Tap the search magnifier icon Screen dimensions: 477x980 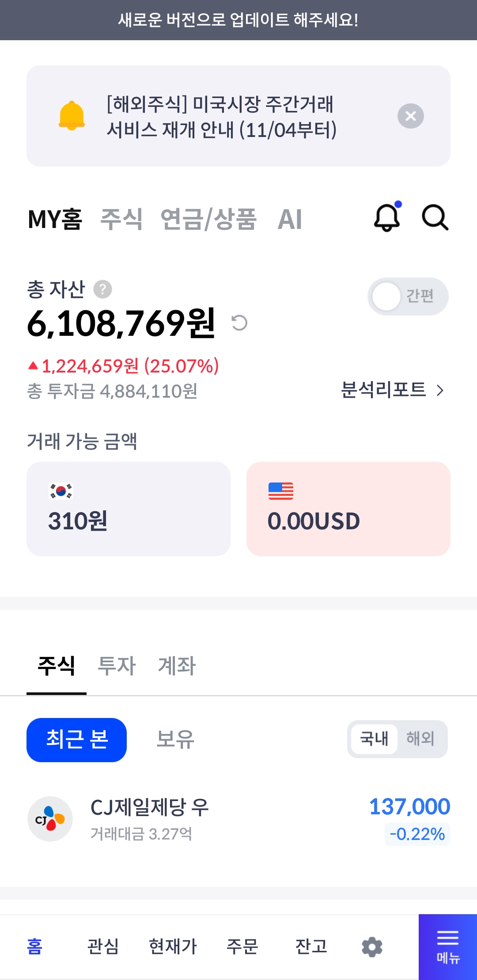click(435, 217)
